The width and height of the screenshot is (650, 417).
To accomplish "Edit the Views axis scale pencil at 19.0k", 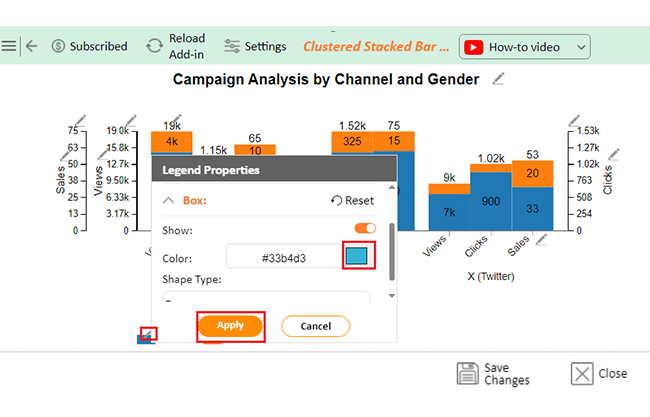I will [x=131, y=120].
